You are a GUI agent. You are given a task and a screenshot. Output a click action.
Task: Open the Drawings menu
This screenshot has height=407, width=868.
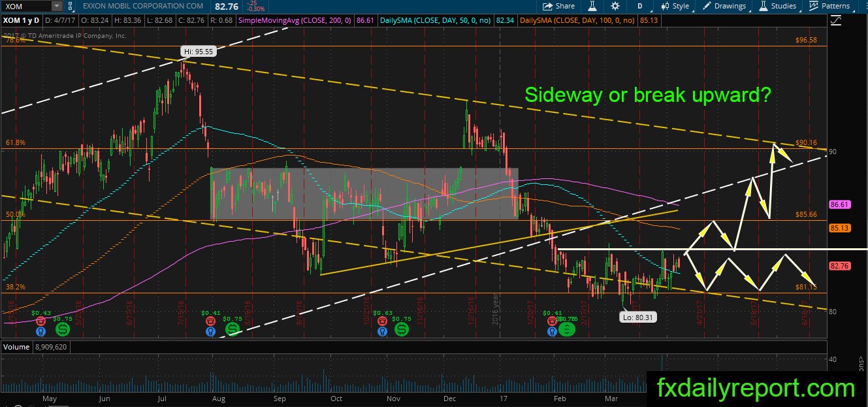click(x=724, y=6)
